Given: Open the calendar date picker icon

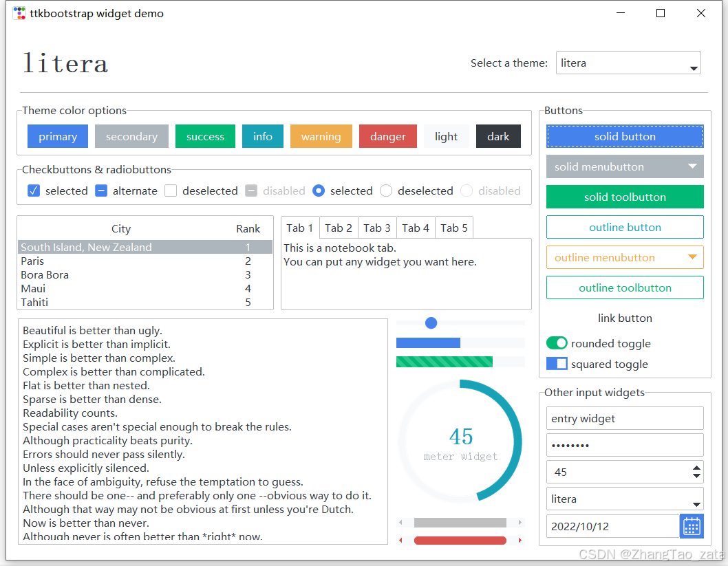Looking at the screenshot, I should pos(692,526).
